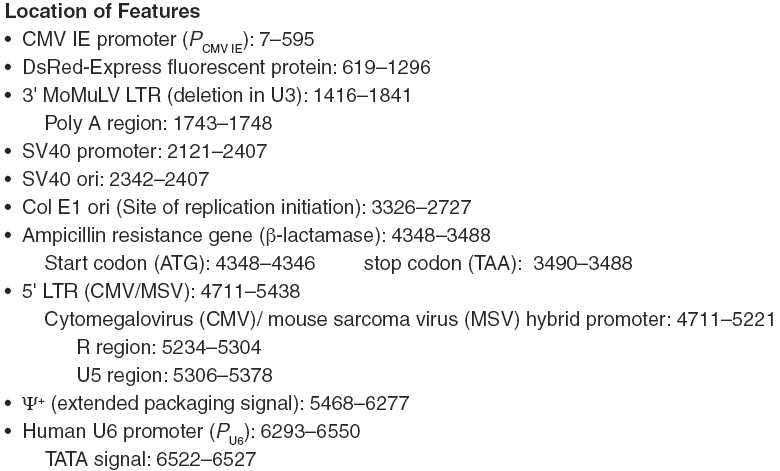Click the bullet before SV40 ori

pos(7,180)
